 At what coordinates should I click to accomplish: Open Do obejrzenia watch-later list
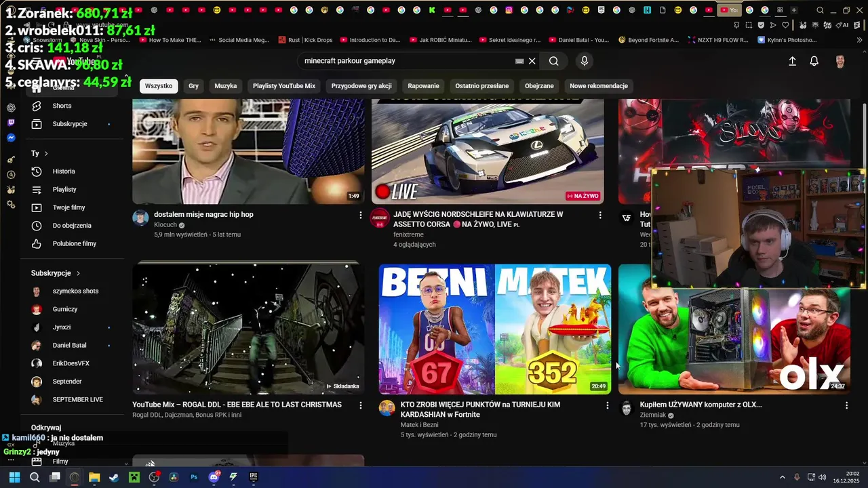[x=71, y=226]
